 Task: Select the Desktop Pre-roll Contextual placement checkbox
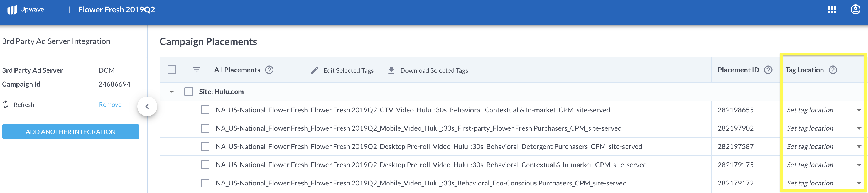[205, 165]
